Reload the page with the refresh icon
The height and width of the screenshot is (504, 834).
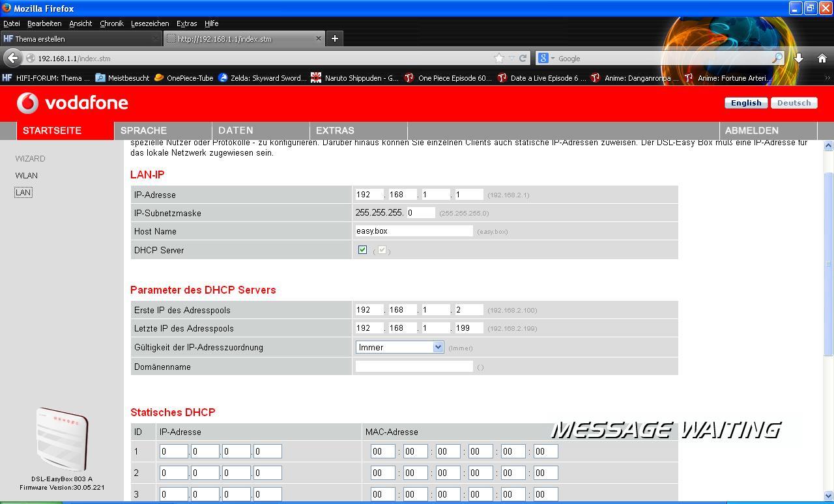tap(523, 58)
